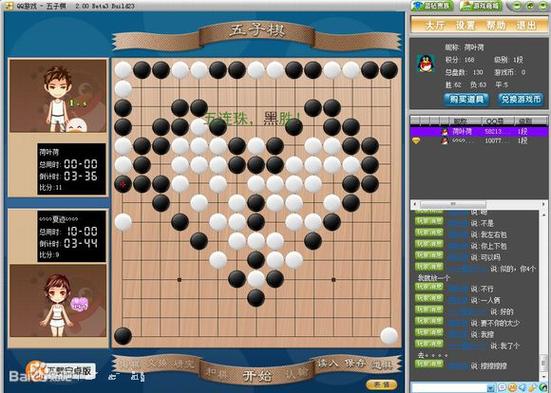
Task: Click the green globe icon below chat
Action: click(x=544, y=388)
